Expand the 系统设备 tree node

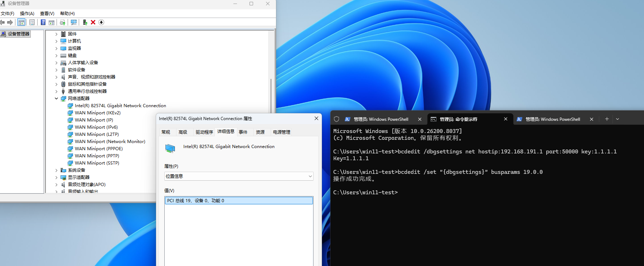click(56, 170)
